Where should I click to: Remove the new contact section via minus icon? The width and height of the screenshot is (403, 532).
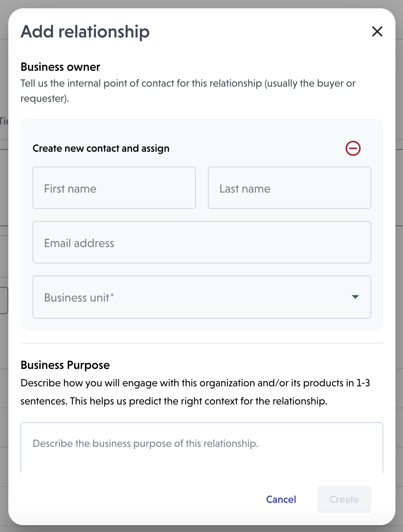(353, 148)
